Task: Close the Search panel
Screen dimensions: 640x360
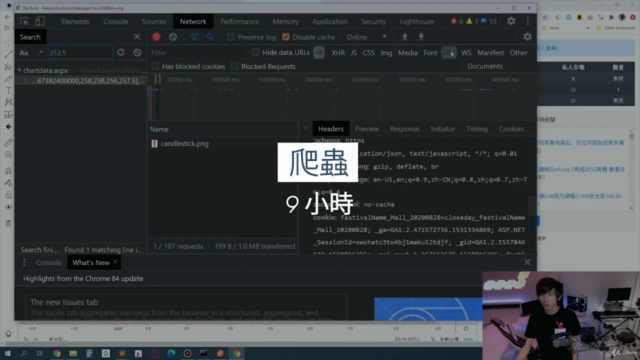Action: [137, 37]
